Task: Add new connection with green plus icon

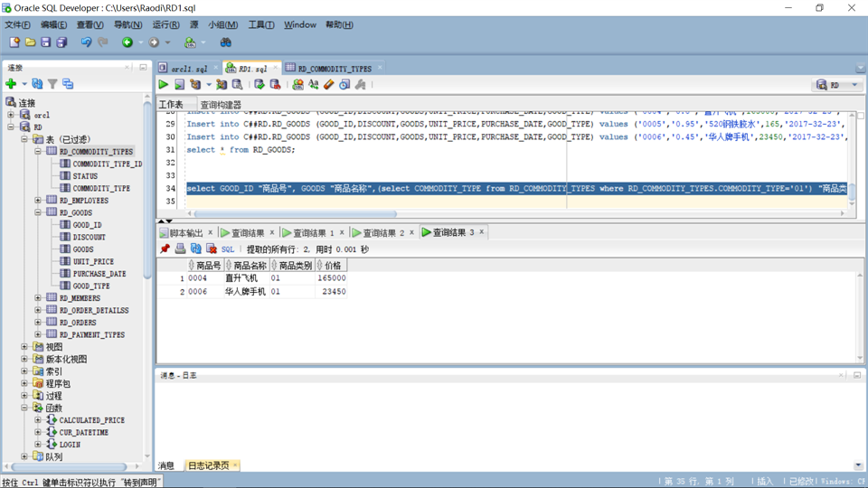Action: [x=11, y=84]
